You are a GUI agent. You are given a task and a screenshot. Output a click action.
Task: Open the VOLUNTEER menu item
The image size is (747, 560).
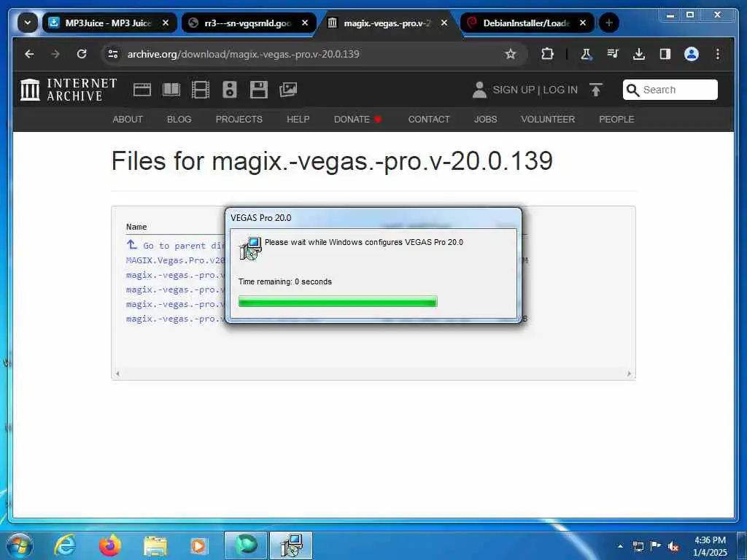548,120
